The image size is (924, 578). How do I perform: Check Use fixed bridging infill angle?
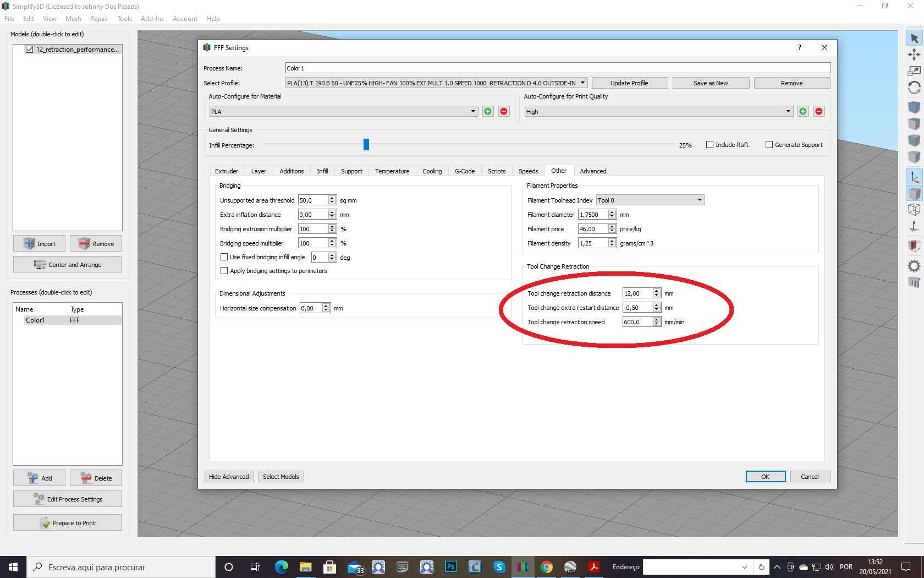click(224, 257)
